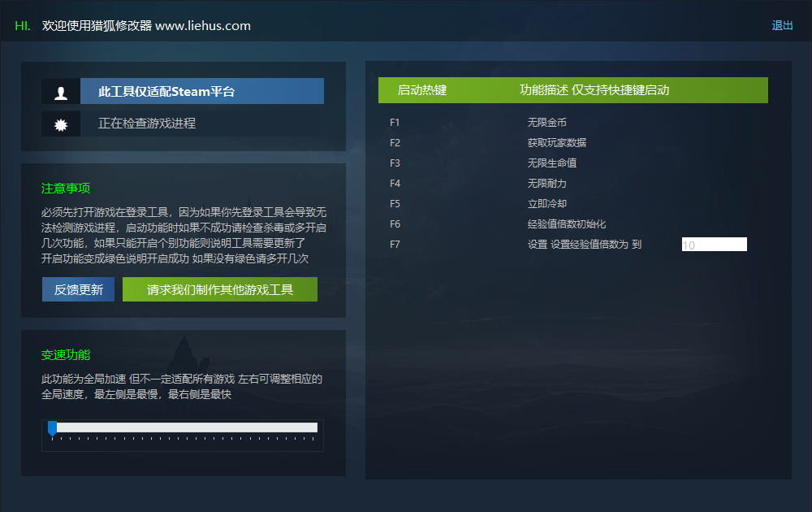
Task: Click the spinning gear process icon
Action: (x=61, y=124)
